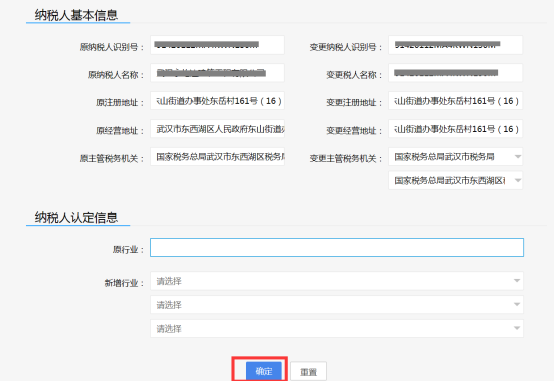554x381 pixels.
Task: Click the 变更纳税人识别号 field
Action: 455,45
